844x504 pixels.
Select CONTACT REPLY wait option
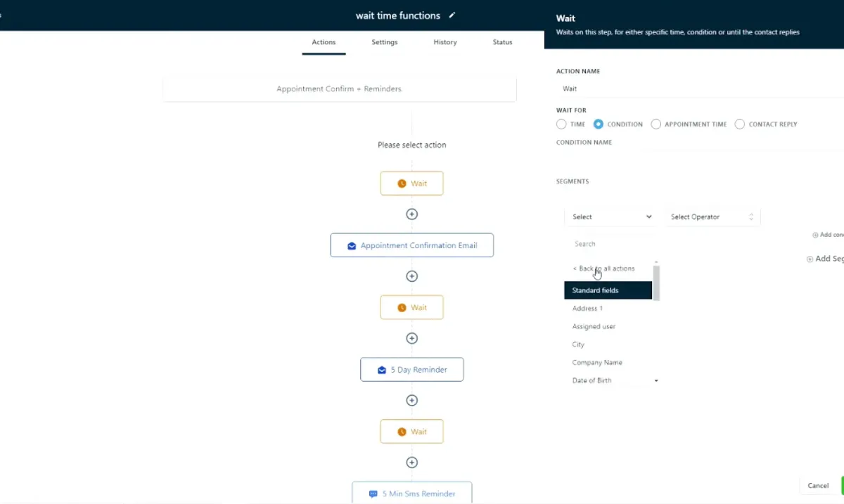(740, 124)
